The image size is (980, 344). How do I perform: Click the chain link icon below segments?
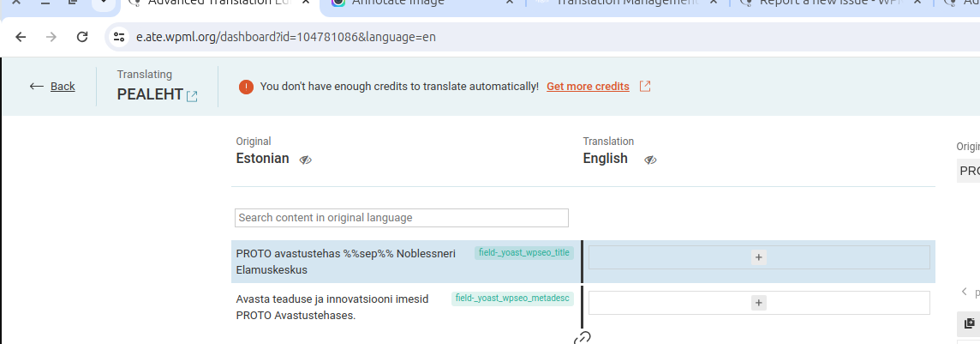click(x=583, y=338)
